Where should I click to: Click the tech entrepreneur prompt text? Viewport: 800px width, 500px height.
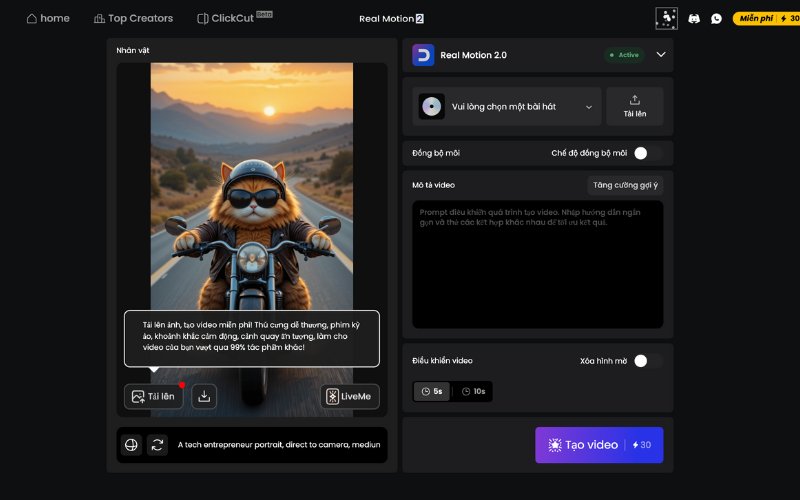[279, 445]
